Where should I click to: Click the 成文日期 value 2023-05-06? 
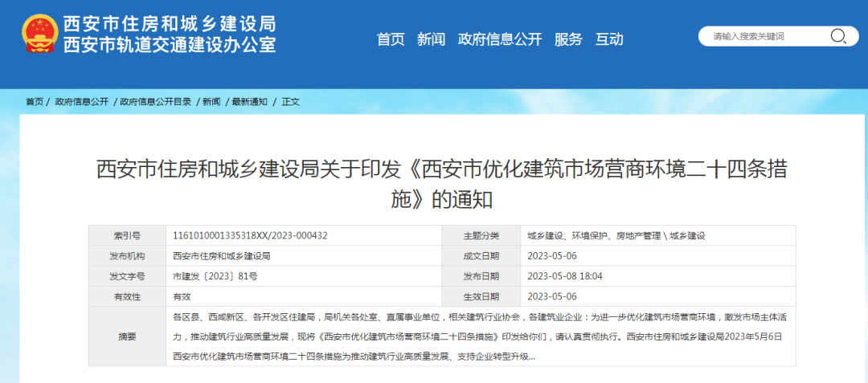click(x=552, y=256)
